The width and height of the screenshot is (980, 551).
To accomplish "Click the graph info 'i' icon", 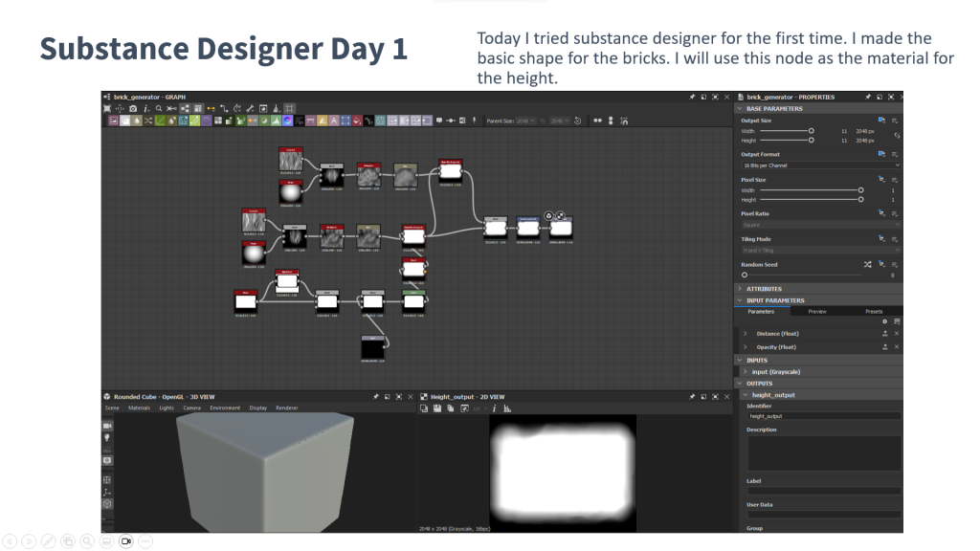I will pyautogui.click(x=146, y=109).
